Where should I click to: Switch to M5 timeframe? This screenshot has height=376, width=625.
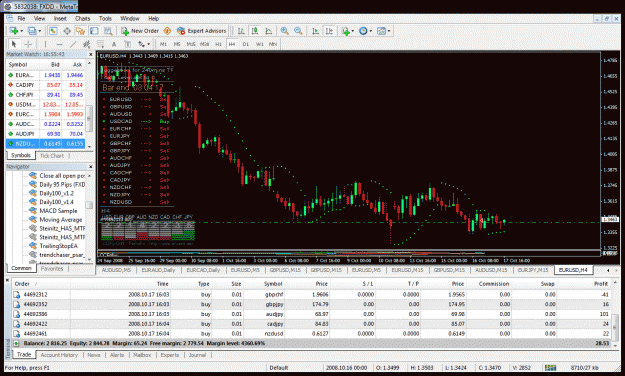point(177,44)
